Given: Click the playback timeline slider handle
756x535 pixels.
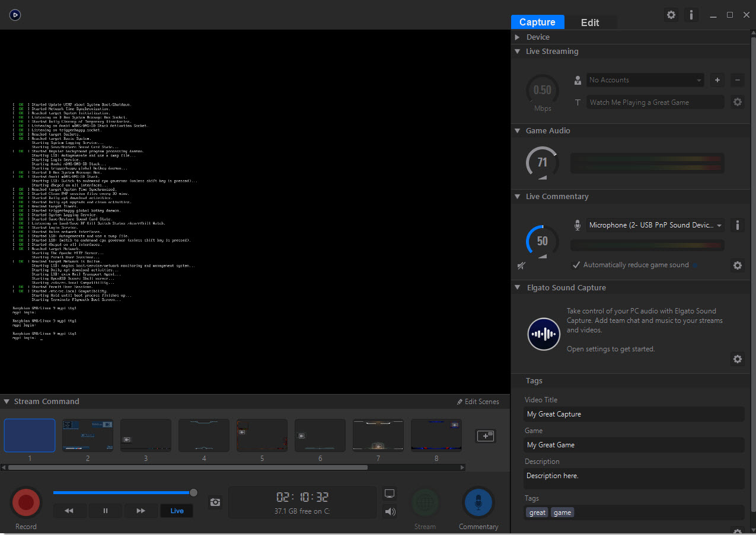Looking at the screenshot, I should [193, 492].
